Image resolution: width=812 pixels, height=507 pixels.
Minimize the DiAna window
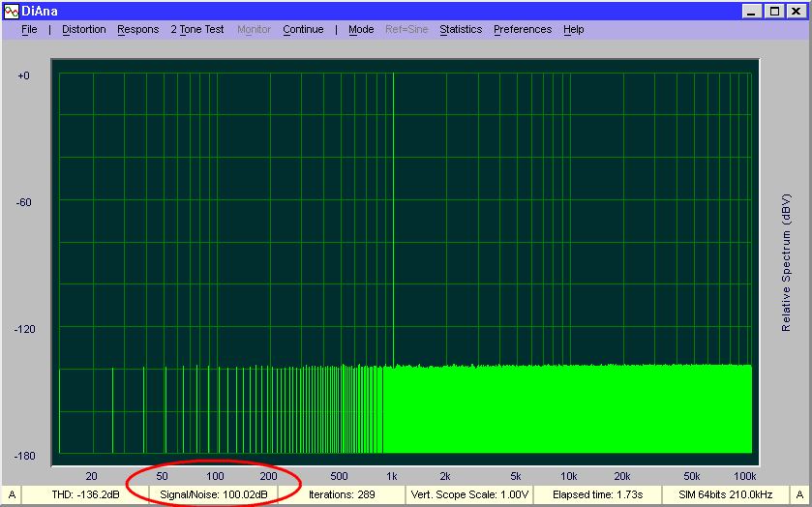[x=753, y=12]
